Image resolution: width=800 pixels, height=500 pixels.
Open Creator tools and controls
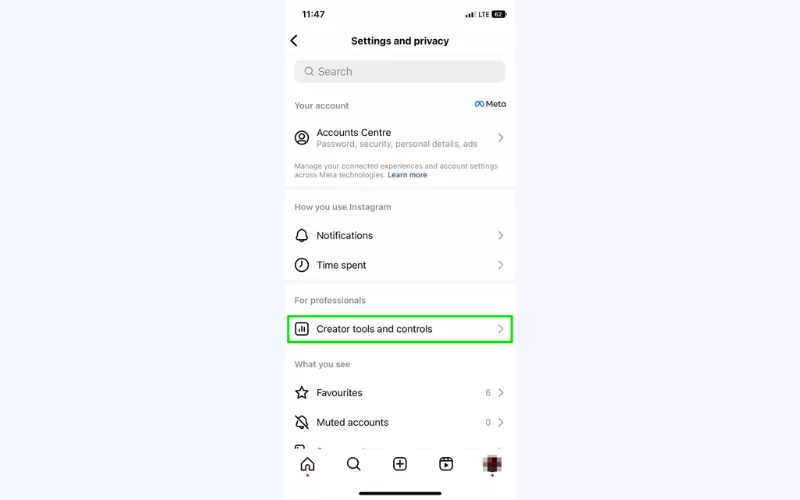pos(400,329)
